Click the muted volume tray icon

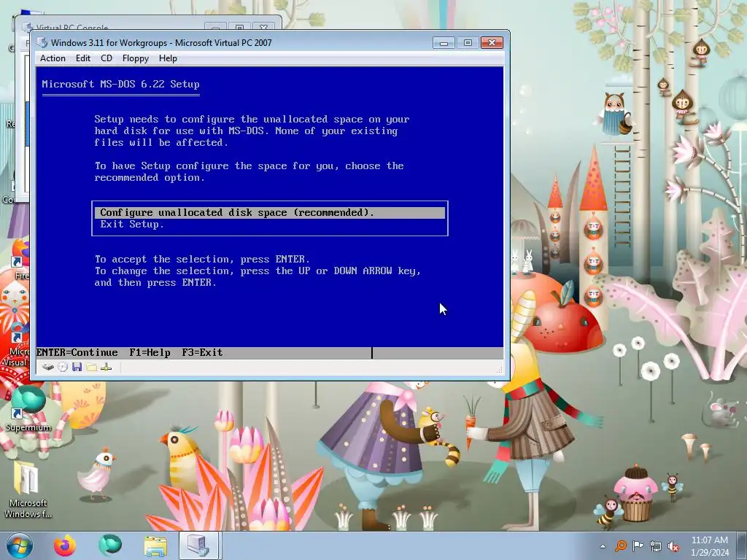click(x=673, y=546)
